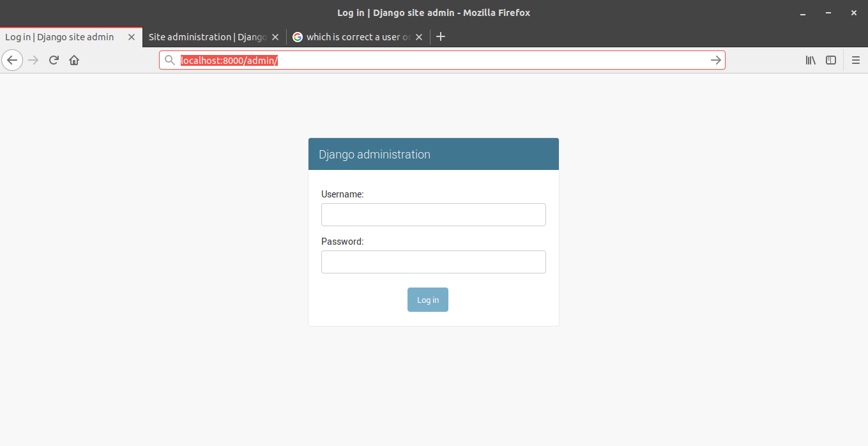Image resolution: width=868 pixels, height=446 pixels.
Task: Click the 'Username:' label
Action: pos(342,194)
